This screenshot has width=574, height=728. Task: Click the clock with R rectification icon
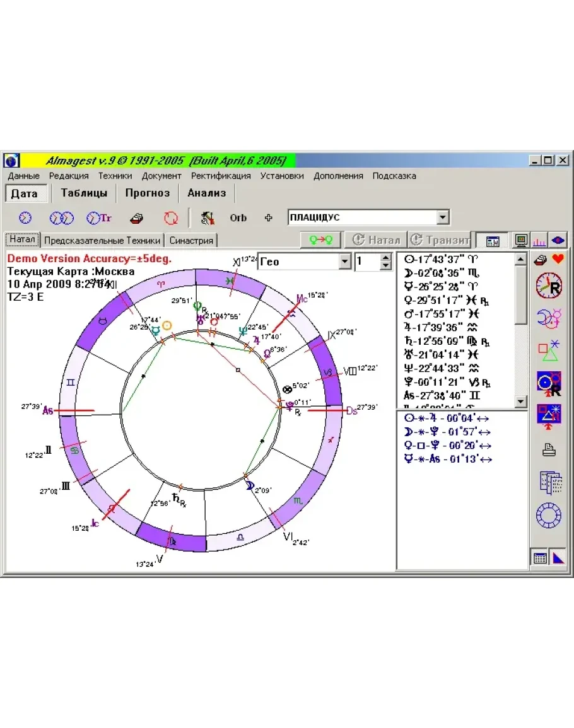548,286
